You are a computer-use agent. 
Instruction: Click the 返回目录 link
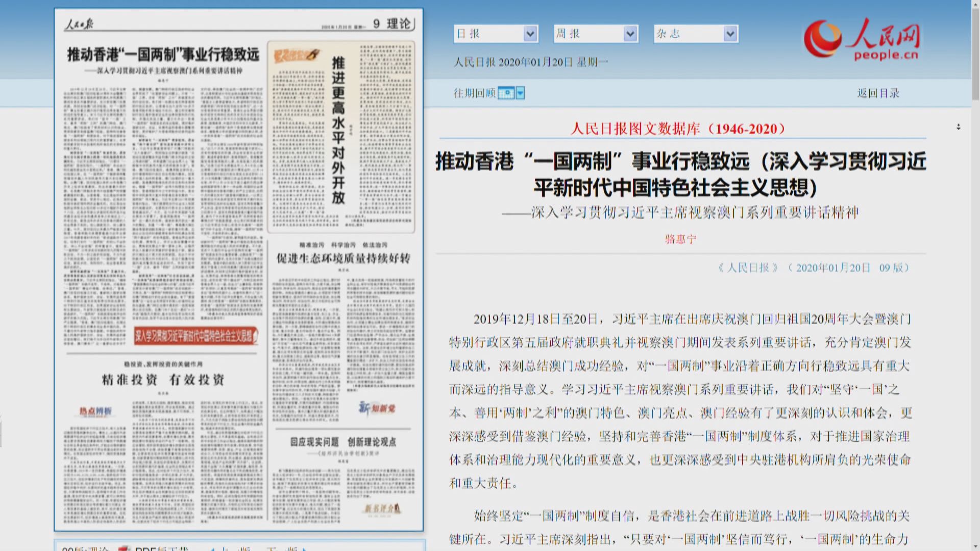[878, 93]
